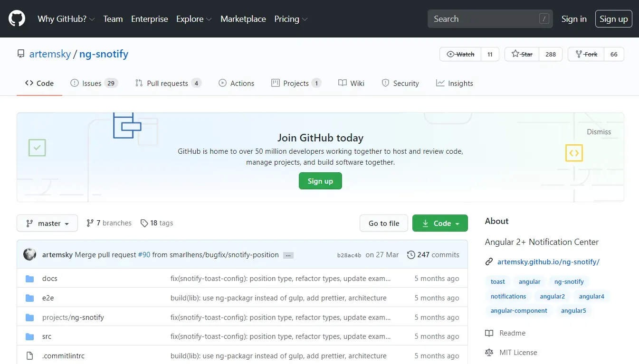Open the Why GitHub? dropdown menu
The height and width of the screenshot is (364, 639).
(x=66, y=19)
